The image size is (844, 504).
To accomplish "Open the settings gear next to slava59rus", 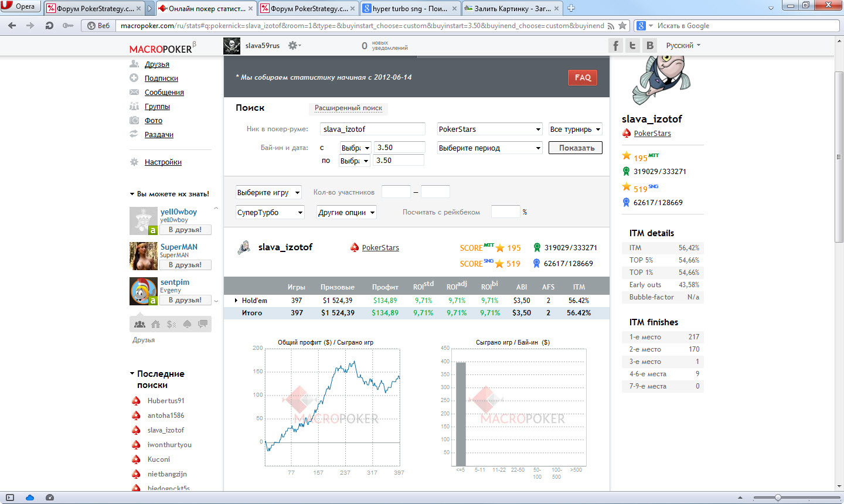I will (x=294, y=45).
